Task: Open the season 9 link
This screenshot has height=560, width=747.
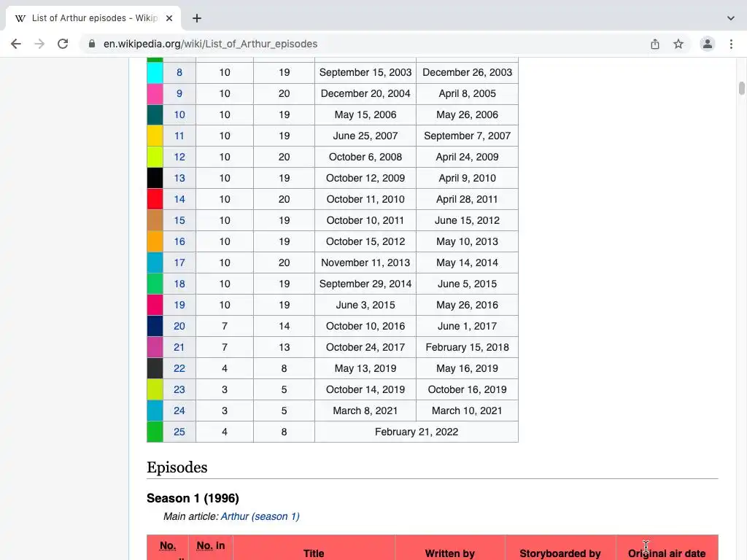Action: pos(179,93)
